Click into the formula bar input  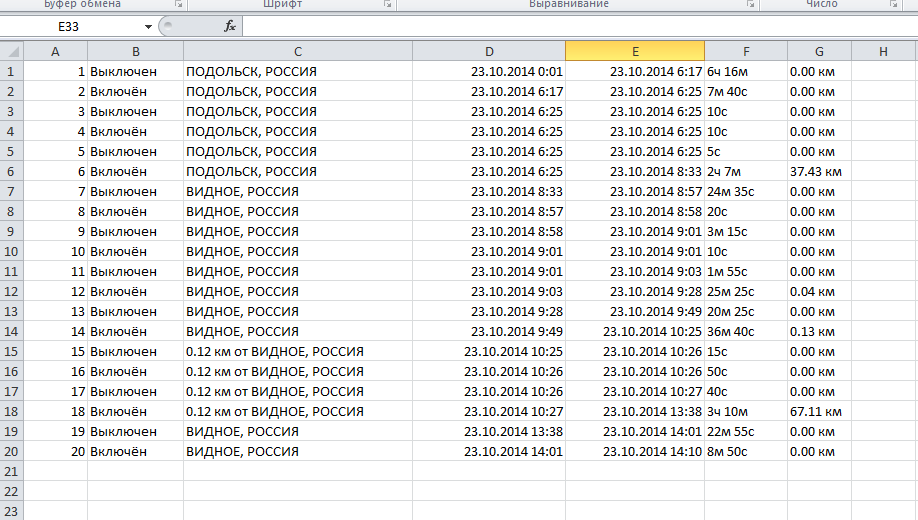pos(580,26)
